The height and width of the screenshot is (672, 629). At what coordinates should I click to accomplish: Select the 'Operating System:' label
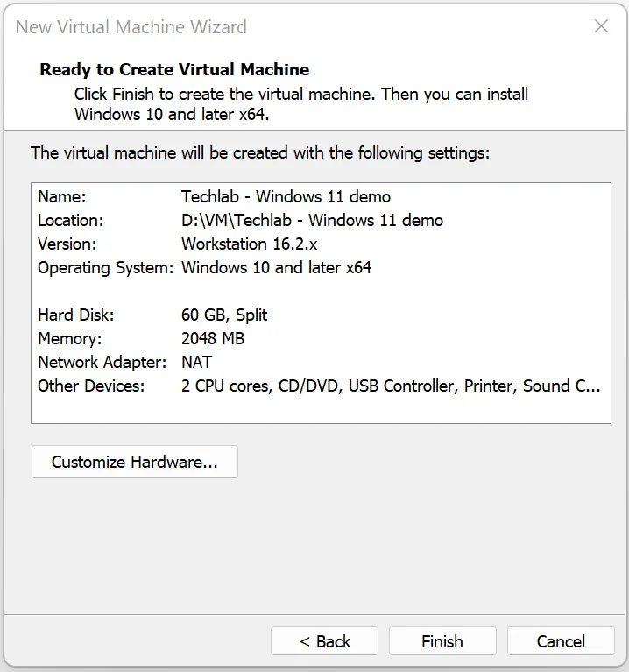(x=105, y=267)
